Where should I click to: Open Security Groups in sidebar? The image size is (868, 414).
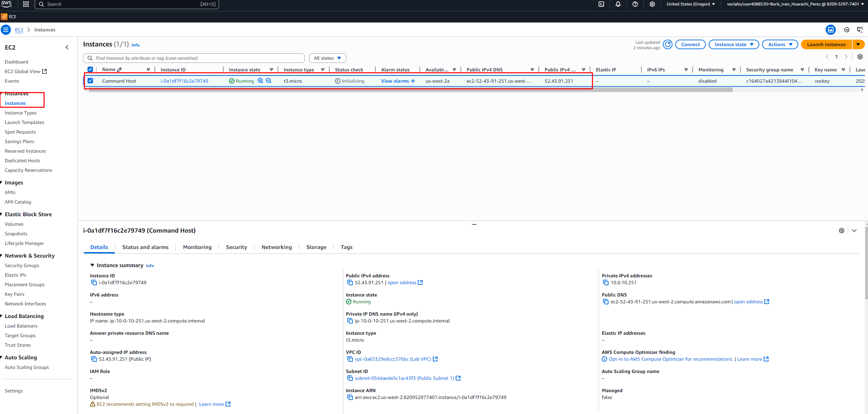(x=22, y=265)
